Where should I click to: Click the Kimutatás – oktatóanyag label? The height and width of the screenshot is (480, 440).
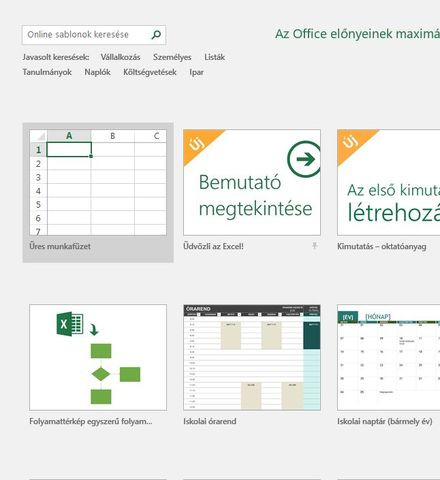point(382,246)
